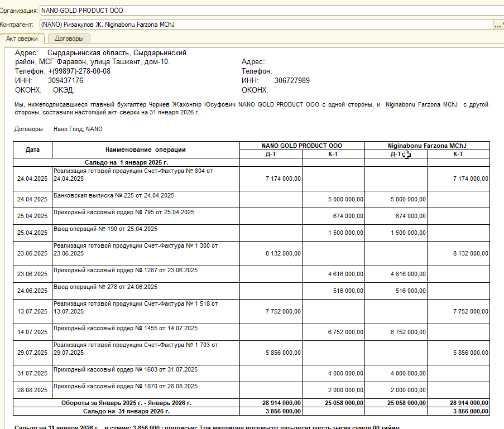This screenshot has width=504, height=429.
Task: Select the Счет-Фактура № 804 operation cell
Action: [x=146, y=179]
